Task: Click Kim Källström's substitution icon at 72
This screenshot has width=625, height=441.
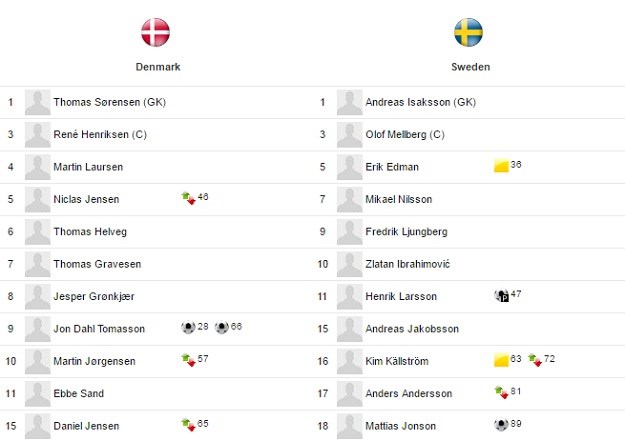Action: (x=535, y=360)
